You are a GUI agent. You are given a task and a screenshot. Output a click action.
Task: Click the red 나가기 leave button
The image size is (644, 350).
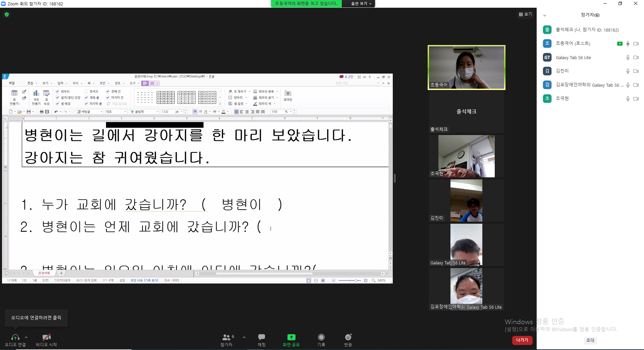pyautogui.click(x=522, y=340)
